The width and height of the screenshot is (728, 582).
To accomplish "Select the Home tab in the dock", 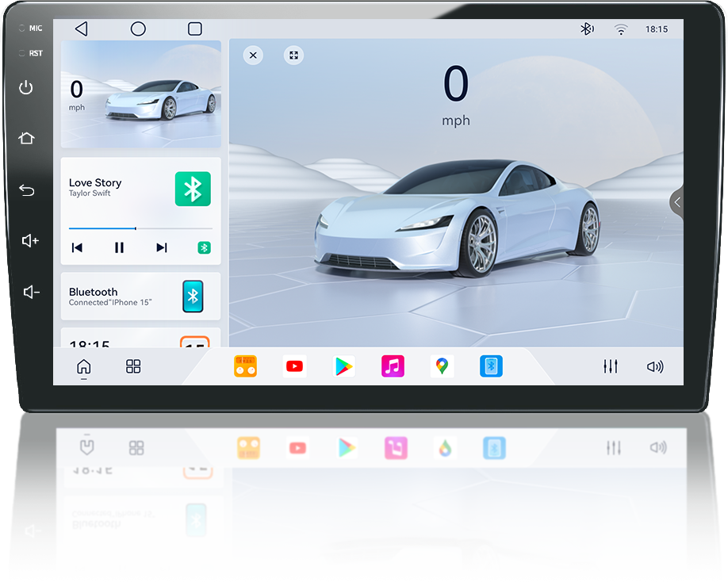I will click(83, 366).
